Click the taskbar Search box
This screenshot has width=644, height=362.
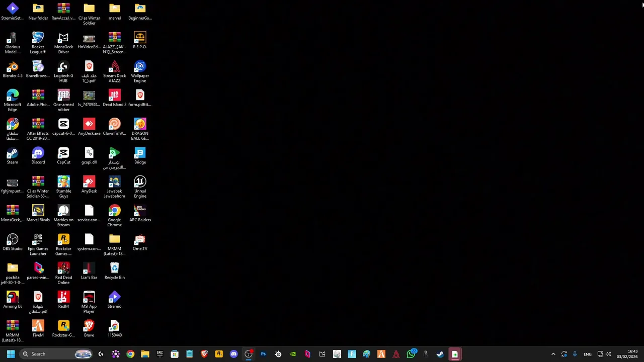tap(55, 354)
